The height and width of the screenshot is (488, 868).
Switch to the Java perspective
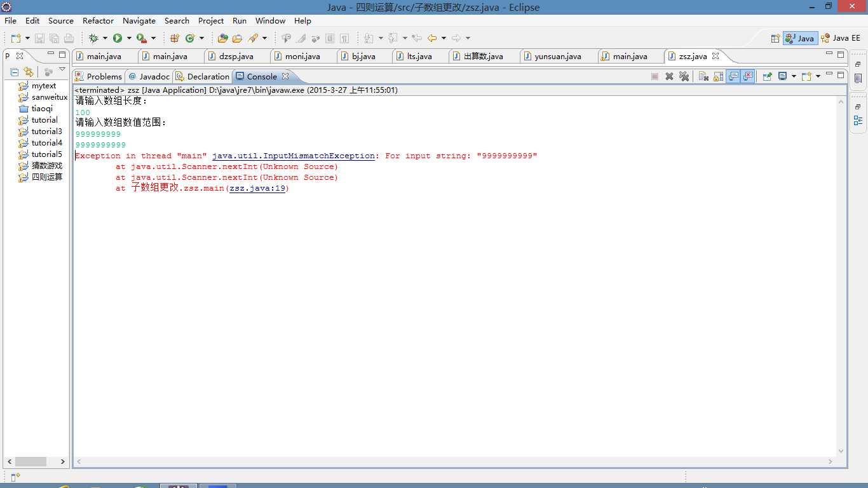(799, 38)
